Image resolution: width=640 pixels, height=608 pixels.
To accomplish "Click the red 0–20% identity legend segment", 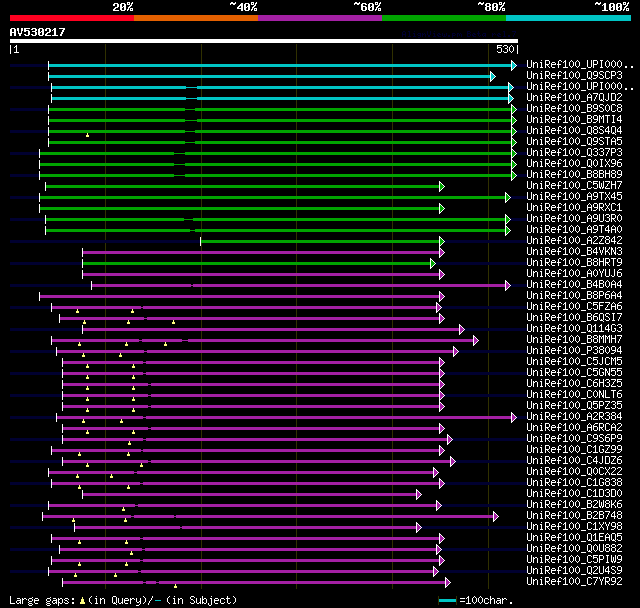I will [72, 18].
